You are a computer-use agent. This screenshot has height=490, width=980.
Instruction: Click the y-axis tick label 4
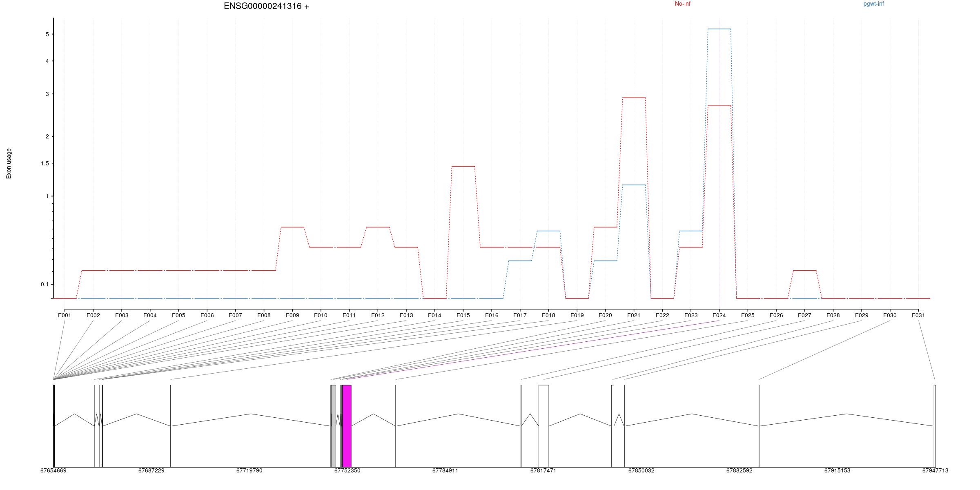pos(47,61)
